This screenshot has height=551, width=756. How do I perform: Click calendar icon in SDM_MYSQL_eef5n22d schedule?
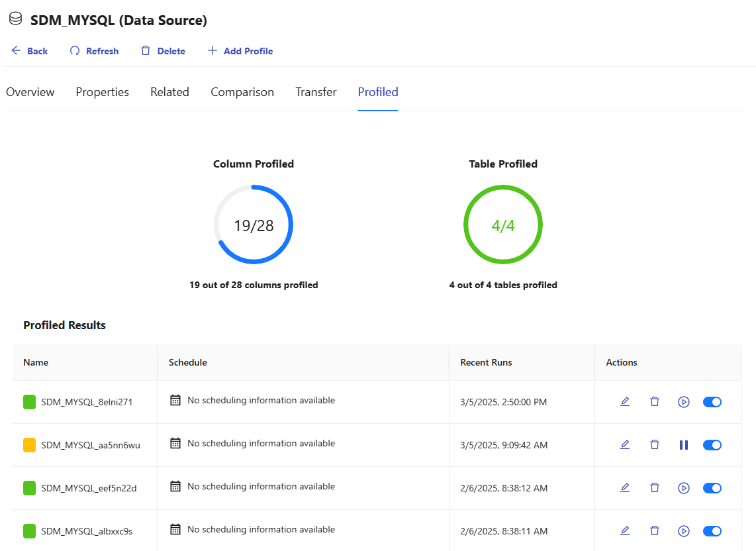175,487
